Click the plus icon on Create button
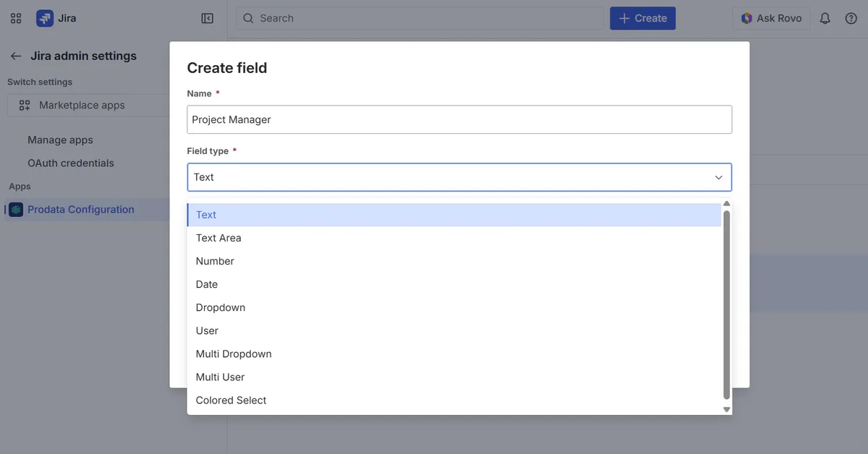 (625, 18)
